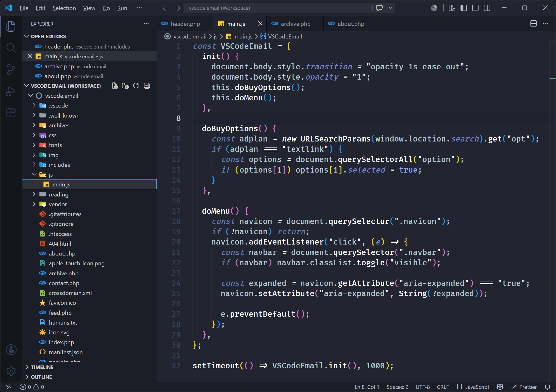The image size is (556, 392).
Task: Expand the archives folder
Action: click(34, 125)
